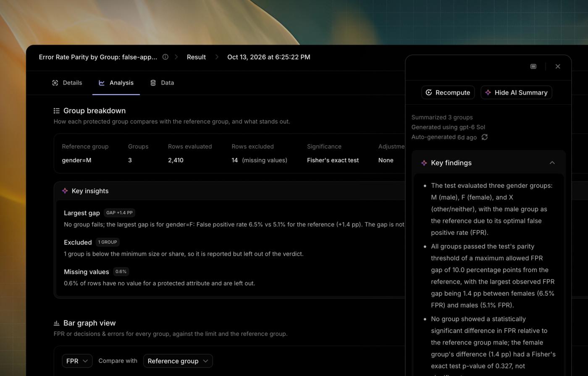The image size is (588, 376).
Task: Open the Data tab
Action: tap(162, 83)
